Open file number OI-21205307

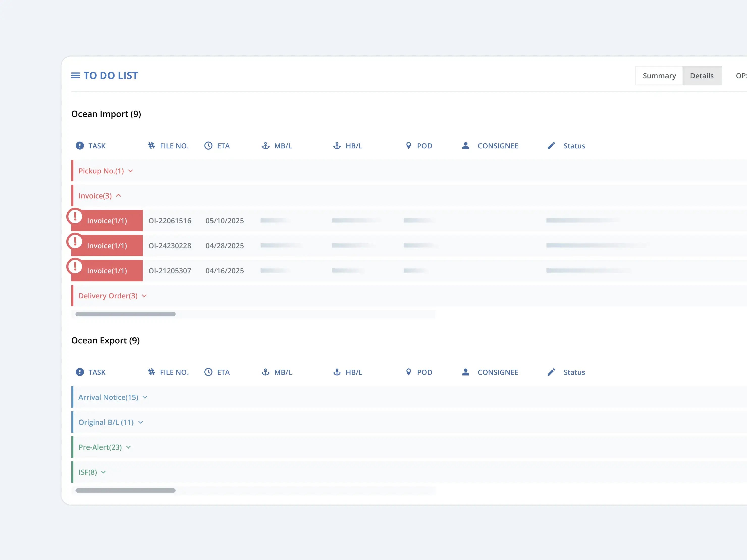coord(170,271)
